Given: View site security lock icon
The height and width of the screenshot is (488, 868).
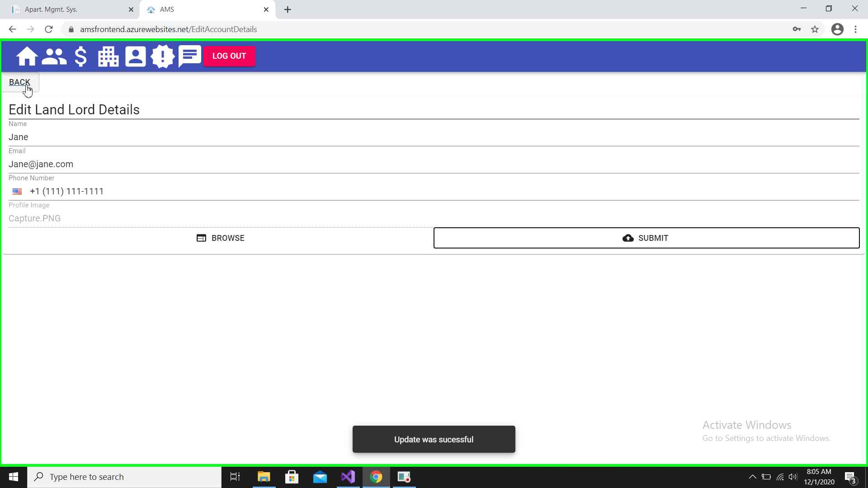Looking at the screenshot, I should pos(71,29).
